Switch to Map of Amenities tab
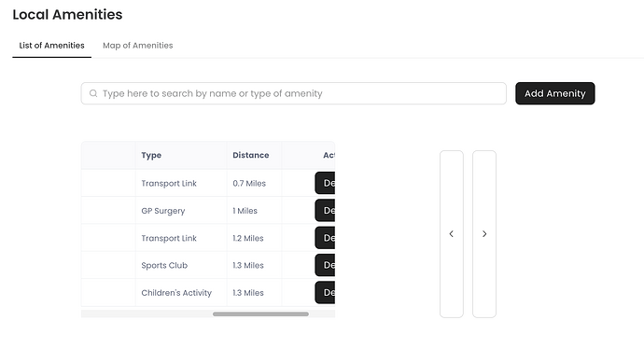 pyautogui.click(x=137, y=46)
